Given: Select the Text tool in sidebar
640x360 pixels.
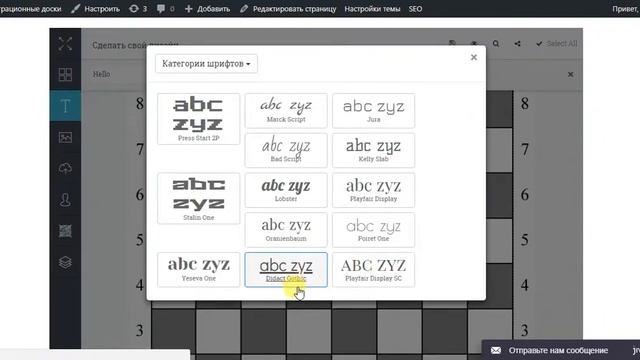Looking at the screenshot, I should pyautogui.click(x=65, y=106).
